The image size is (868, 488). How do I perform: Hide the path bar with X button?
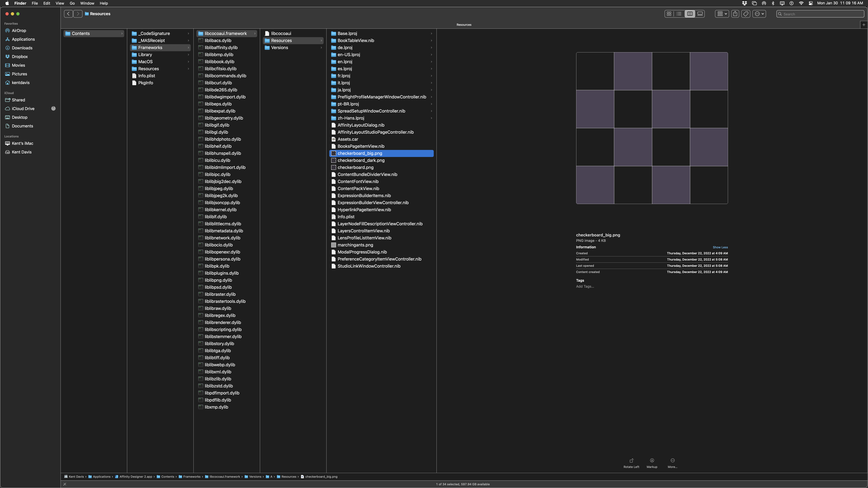(65, 484)
